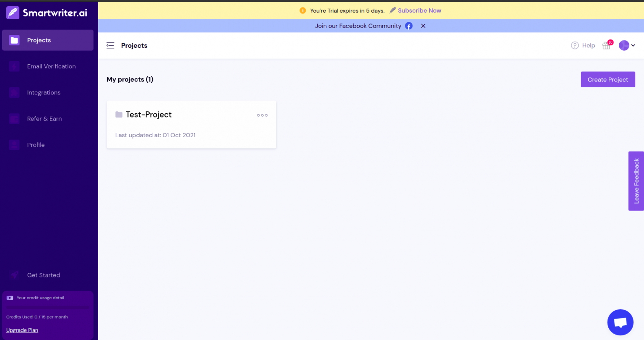
Task: Click the Get Started rocket icon
Action: tap(14, 275)
